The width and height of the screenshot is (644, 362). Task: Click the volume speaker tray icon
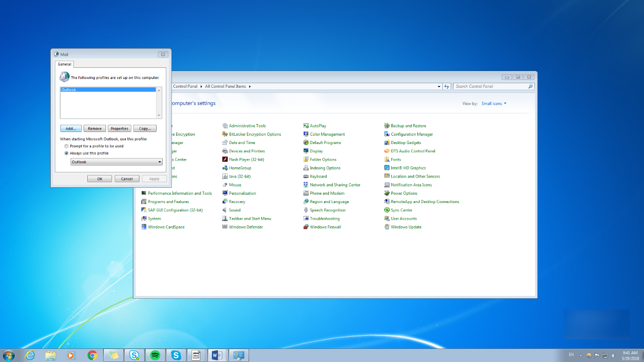pyautogui.click(x=613, y=355)
